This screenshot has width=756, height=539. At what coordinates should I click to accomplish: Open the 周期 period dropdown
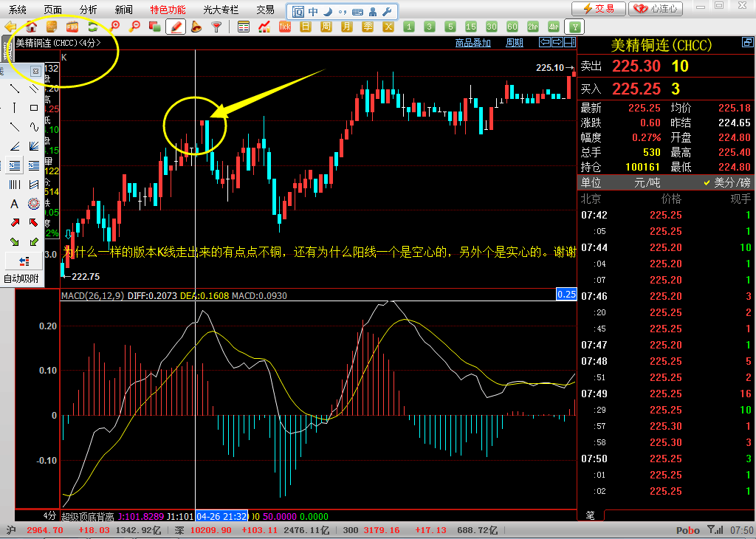click(x=515, y=43)
